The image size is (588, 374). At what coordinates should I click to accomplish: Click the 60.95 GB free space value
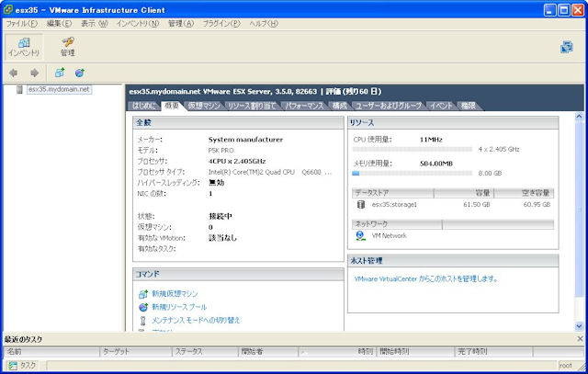(537, 204)
